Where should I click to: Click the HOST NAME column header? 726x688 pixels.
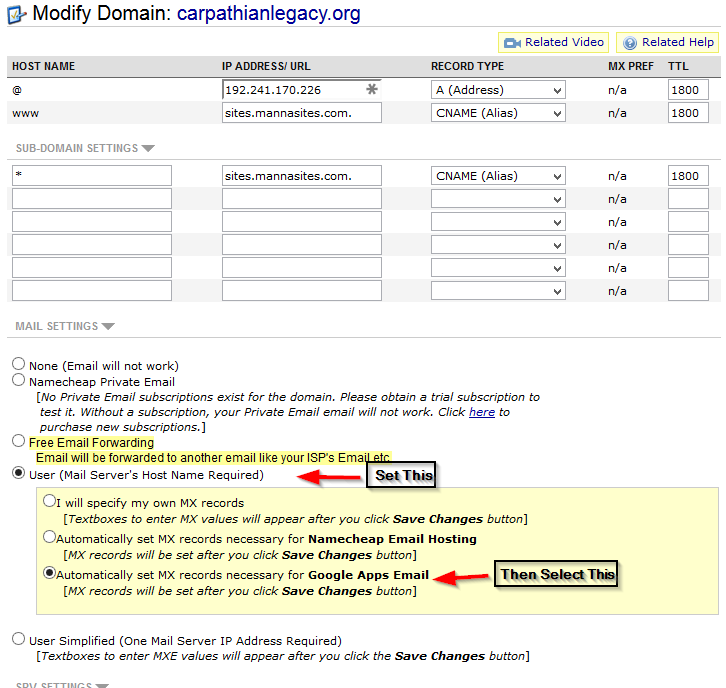(x=44, y=66)
